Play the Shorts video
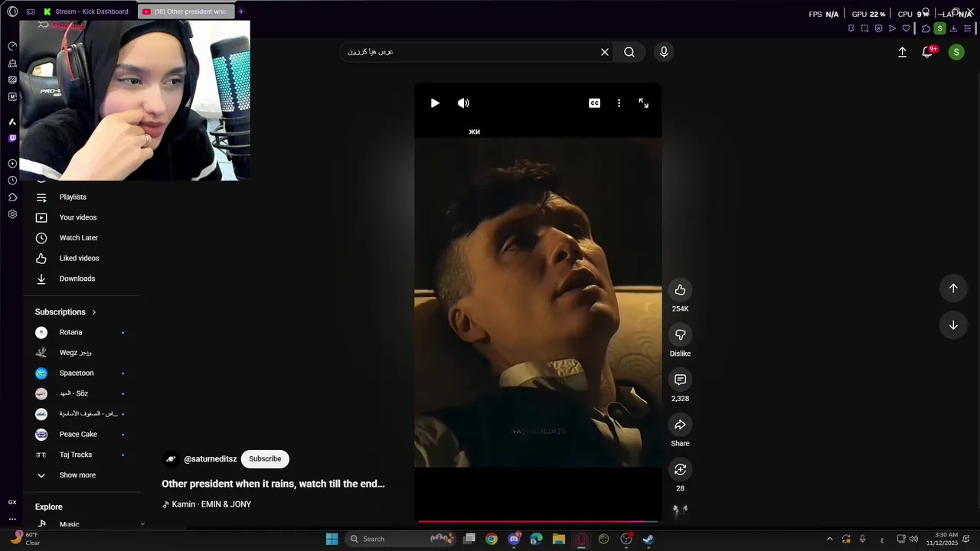 pyautogui.click(x=435, y=103)
